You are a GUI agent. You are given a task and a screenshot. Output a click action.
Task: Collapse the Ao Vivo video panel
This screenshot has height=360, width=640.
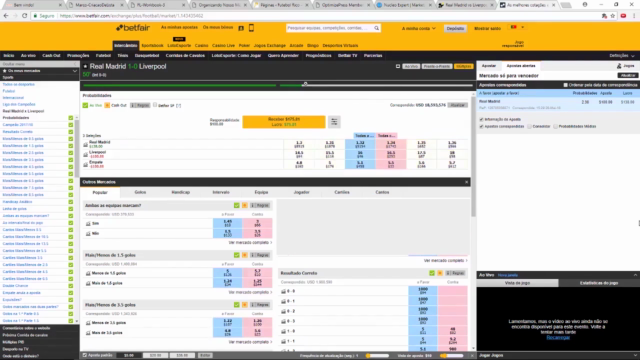[x=635, y=275]
